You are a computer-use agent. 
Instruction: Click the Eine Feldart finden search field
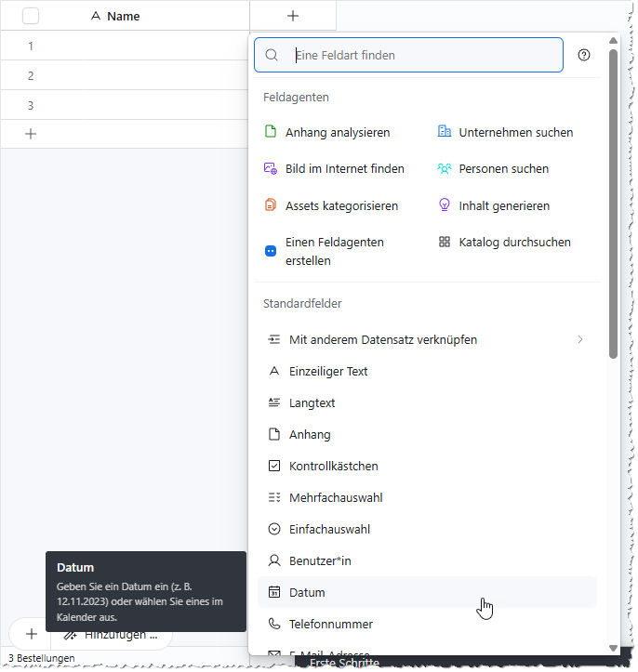coord(423,55)
